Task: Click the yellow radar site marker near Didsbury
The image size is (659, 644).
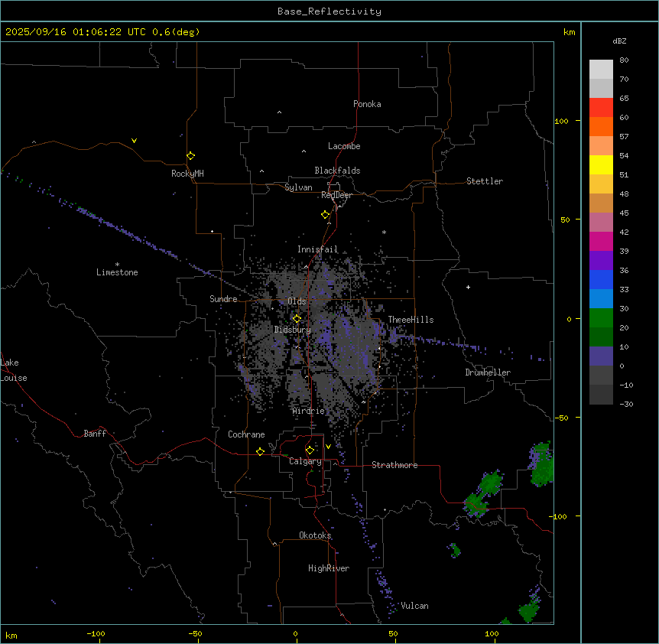Action: 297,319
